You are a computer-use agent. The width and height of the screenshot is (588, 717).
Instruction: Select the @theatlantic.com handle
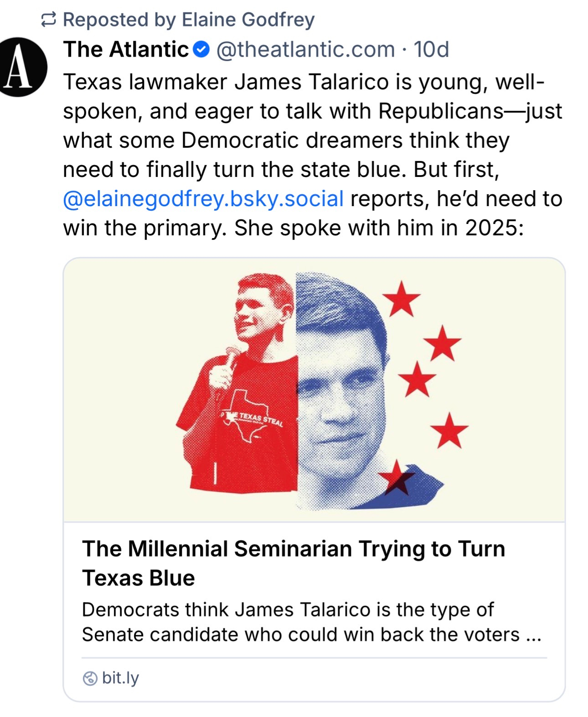[305, 49]
